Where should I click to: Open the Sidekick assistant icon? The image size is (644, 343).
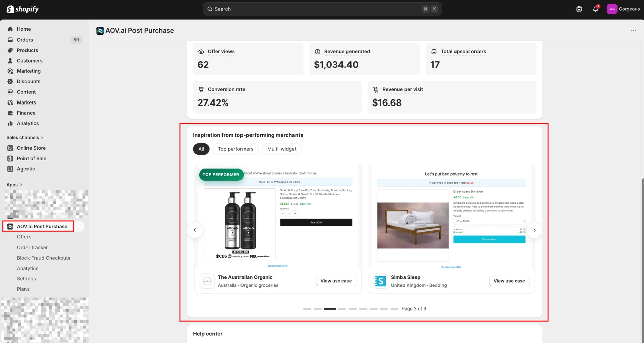[x=579, y=9]
